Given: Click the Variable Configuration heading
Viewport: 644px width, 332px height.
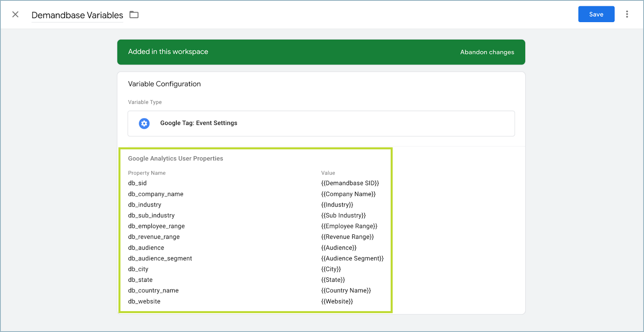Looking at the screenshot, I should click(164, 84).
